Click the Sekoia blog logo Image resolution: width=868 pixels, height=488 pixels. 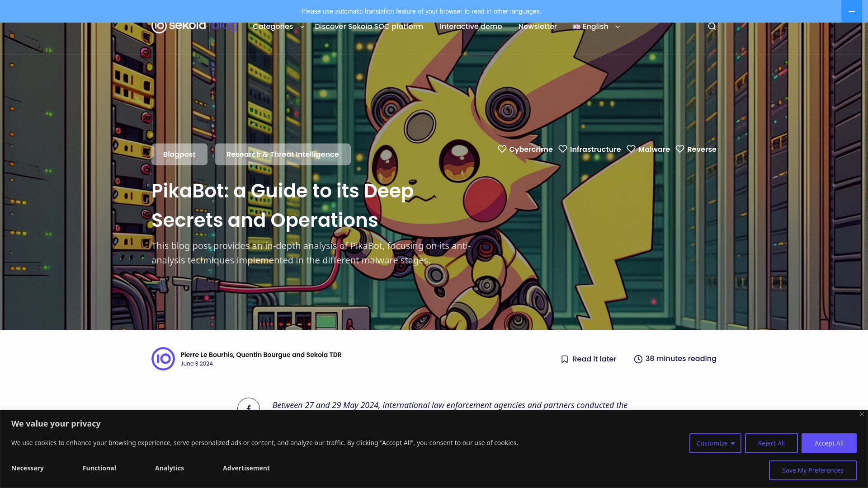point(194,26)
